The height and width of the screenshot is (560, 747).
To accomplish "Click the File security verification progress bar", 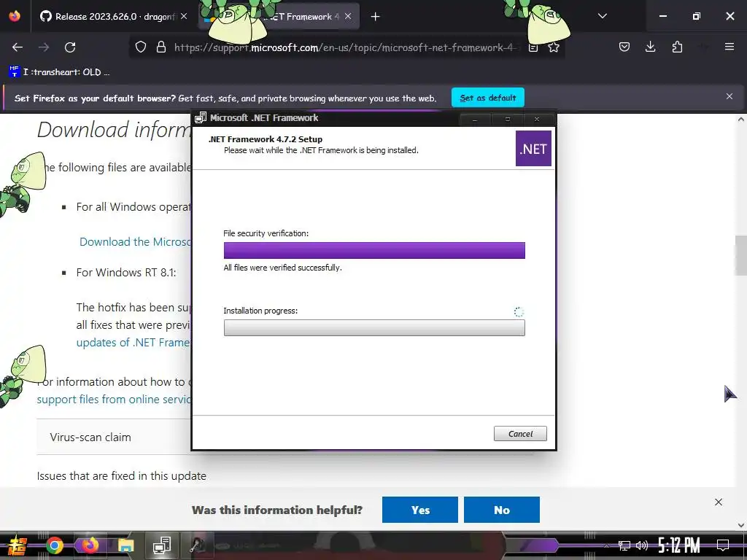I will (x=374, y=251).
